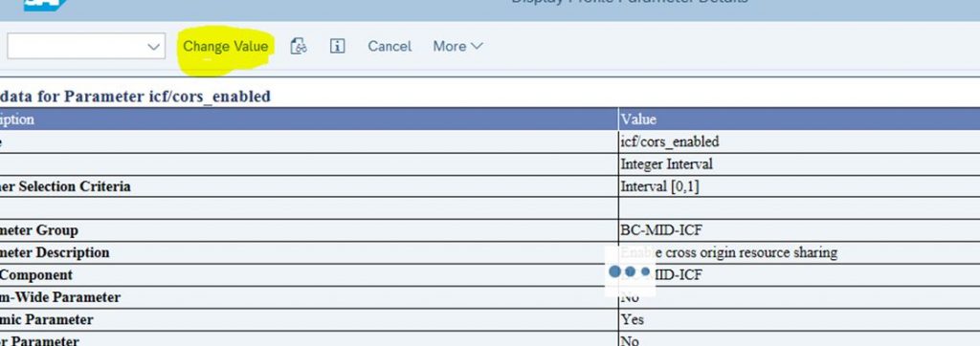Click the icf/cors_enabled value cell
Viewport: 980px width, 346px height.
670,141
